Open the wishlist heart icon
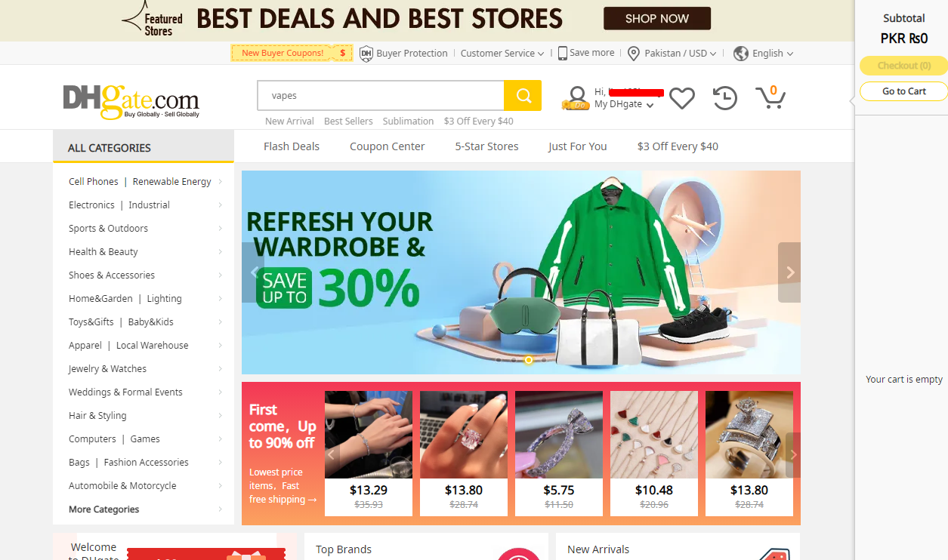 [x=682, y=97]
